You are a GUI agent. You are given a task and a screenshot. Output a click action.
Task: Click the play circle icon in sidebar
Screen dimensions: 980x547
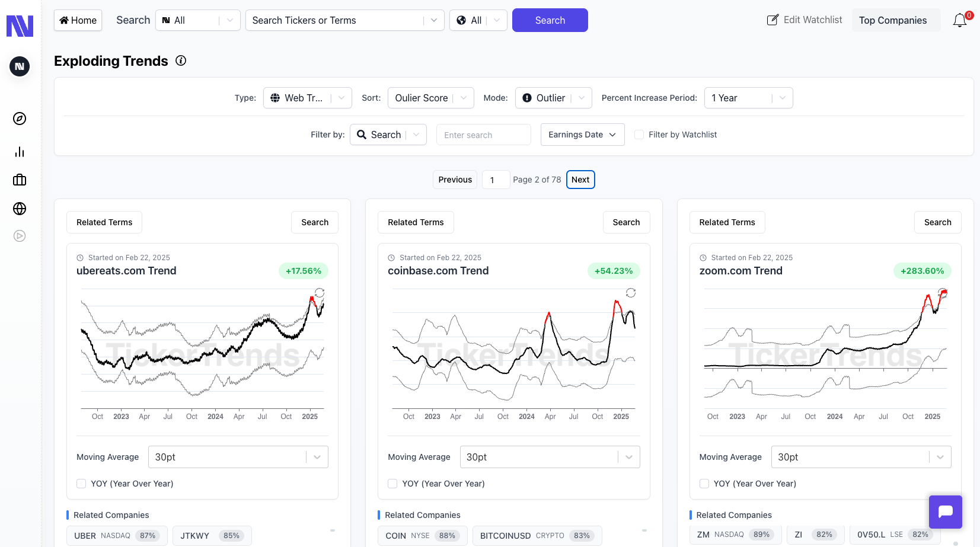20,236
